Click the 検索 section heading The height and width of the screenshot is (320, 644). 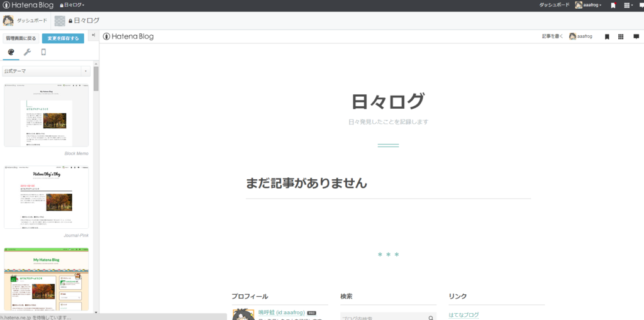click(347, 296)
